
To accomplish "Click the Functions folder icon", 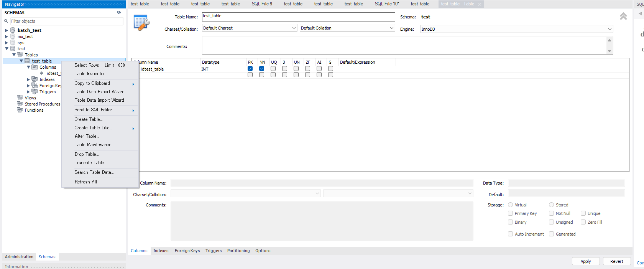I will click(20, 110).
